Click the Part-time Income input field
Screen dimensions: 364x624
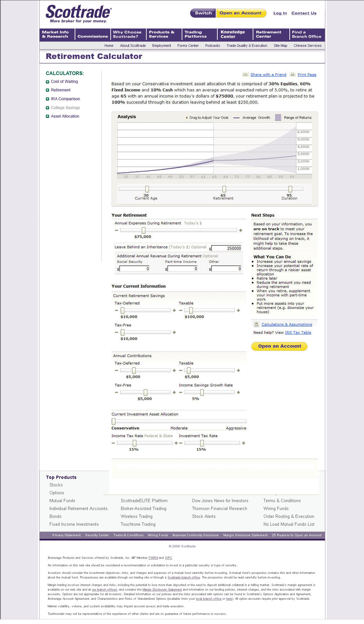[183, 269]
